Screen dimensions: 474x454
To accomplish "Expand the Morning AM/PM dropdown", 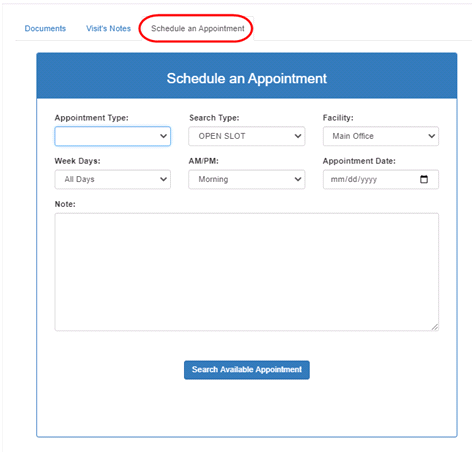I will tap(247, 179).
